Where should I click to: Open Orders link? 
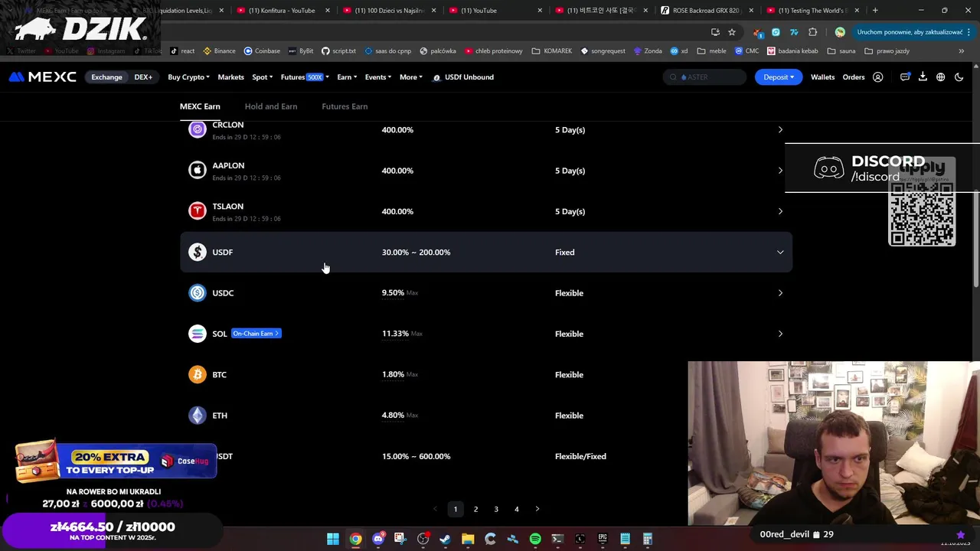(854, 77)
